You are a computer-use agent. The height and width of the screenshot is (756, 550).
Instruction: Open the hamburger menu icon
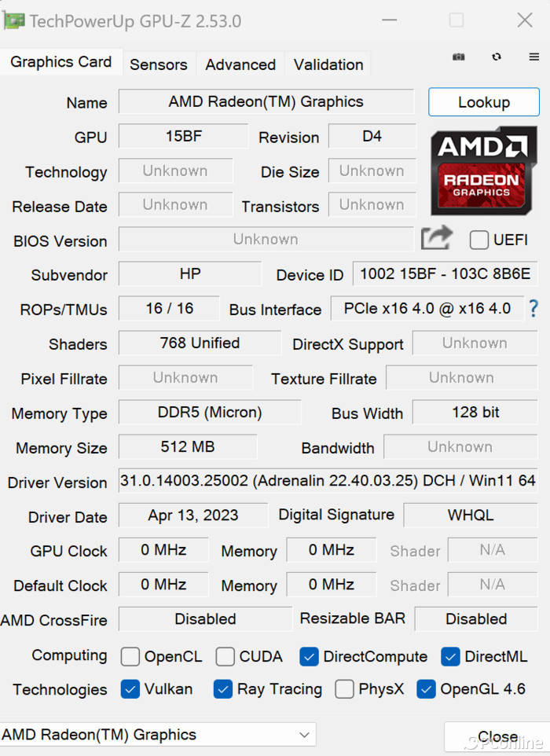pos(534,57)
